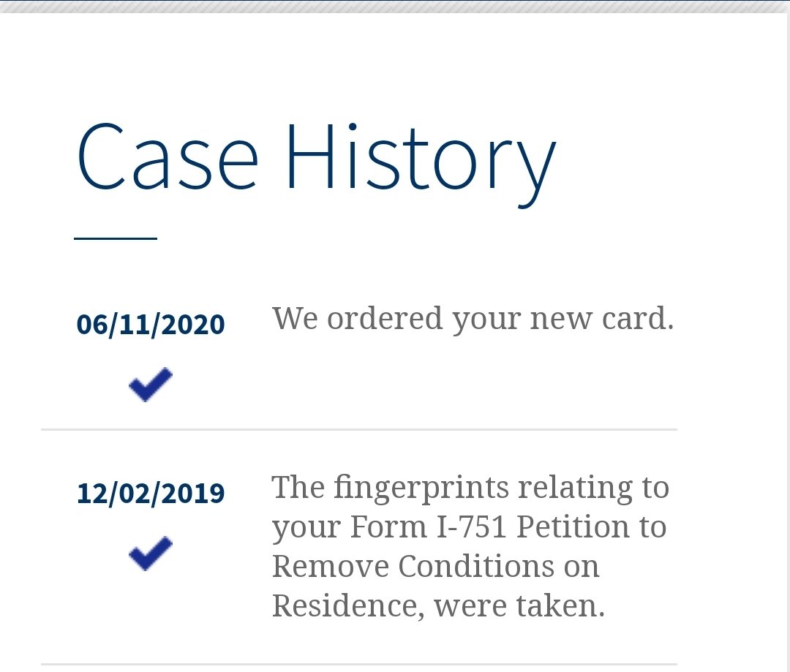790x672 pixels.
Task: Click the divider below the fingerprints entry
Action: pyautogui.click(x=359, y=665)
